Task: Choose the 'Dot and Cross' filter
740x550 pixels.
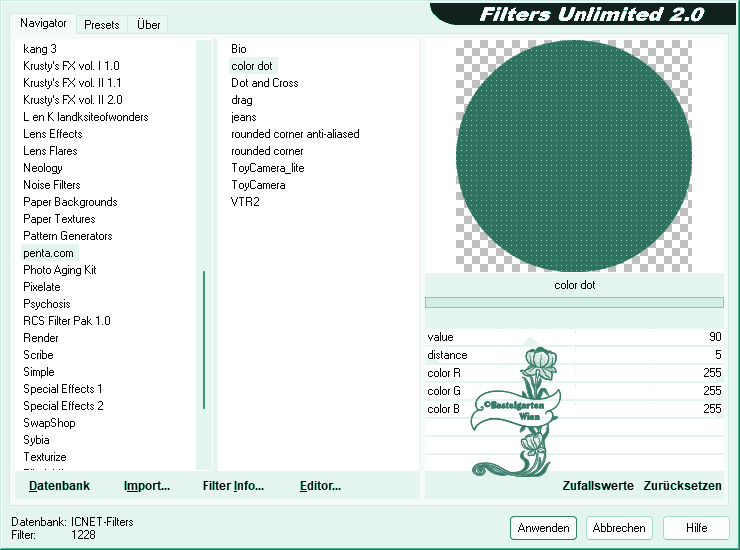Action: point(265,83)
